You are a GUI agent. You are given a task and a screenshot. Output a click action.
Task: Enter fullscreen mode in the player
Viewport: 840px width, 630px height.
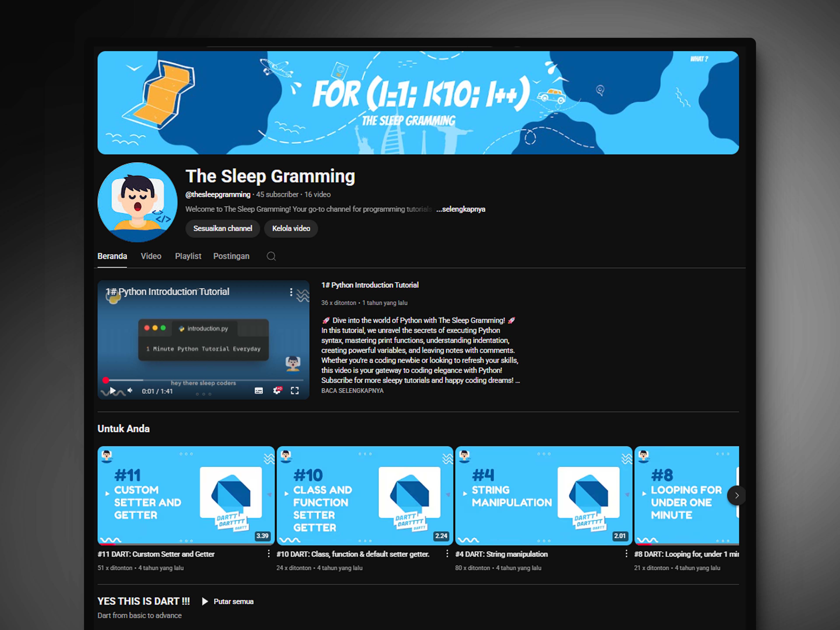(295, 390)
